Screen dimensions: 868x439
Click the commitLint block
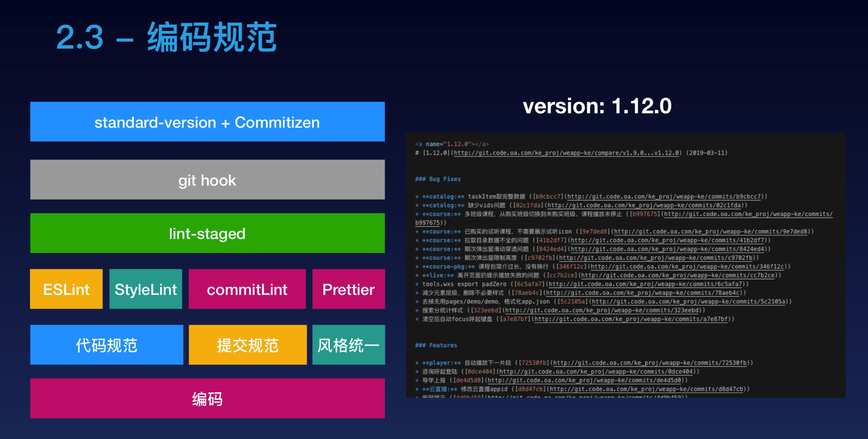[248, 290]
